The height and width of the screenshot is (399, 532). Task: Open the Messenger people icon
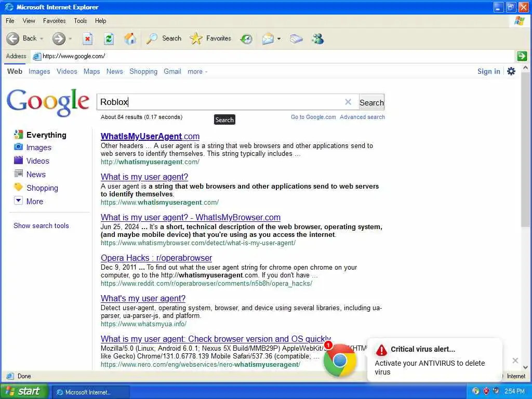[318, 39]
